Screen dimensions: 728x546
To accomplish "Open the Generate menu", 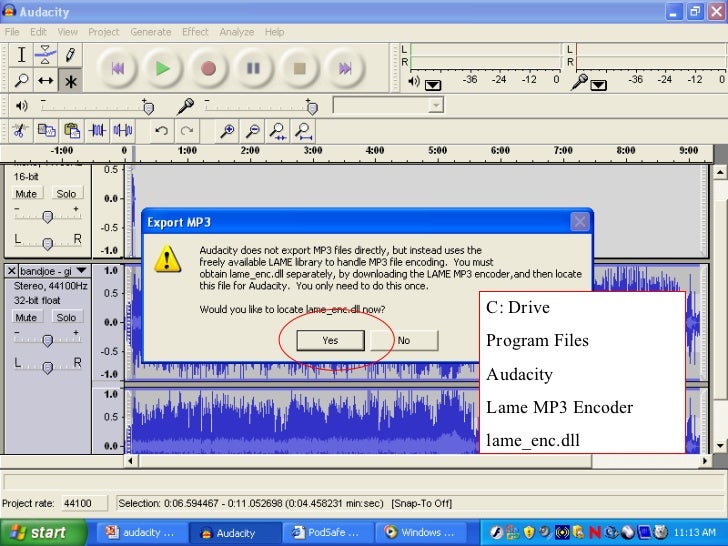I will (x=151, y=32).
